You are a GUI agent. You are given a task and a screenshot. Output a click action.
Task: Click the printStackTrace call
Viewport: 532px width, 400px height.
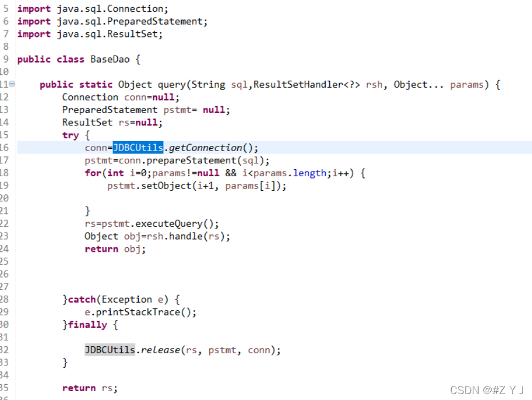tap(138, 312)
